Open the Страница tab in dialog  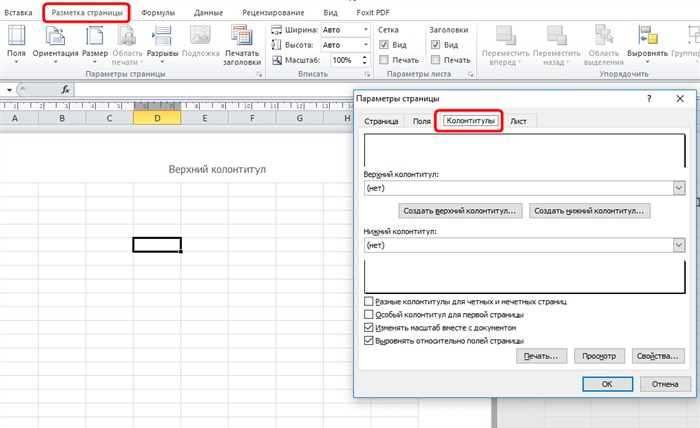point(381,121)
